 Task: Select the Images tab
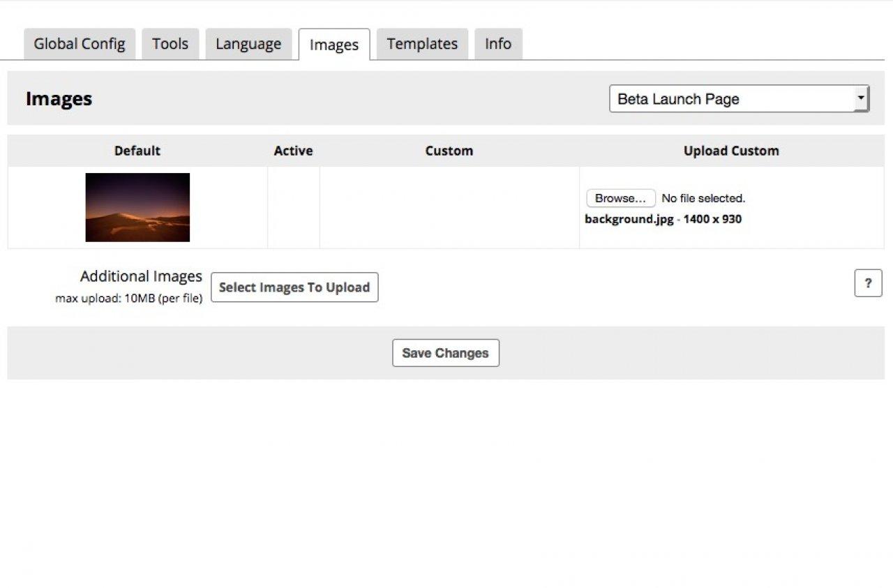coord(333,45)
